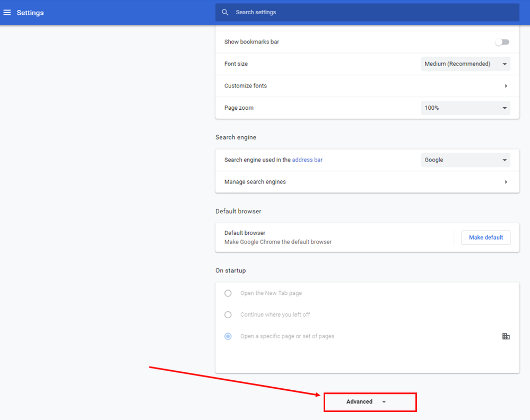Select Open a specific page radio button
This screenshot has width=530, height=420.
(228, 336)
